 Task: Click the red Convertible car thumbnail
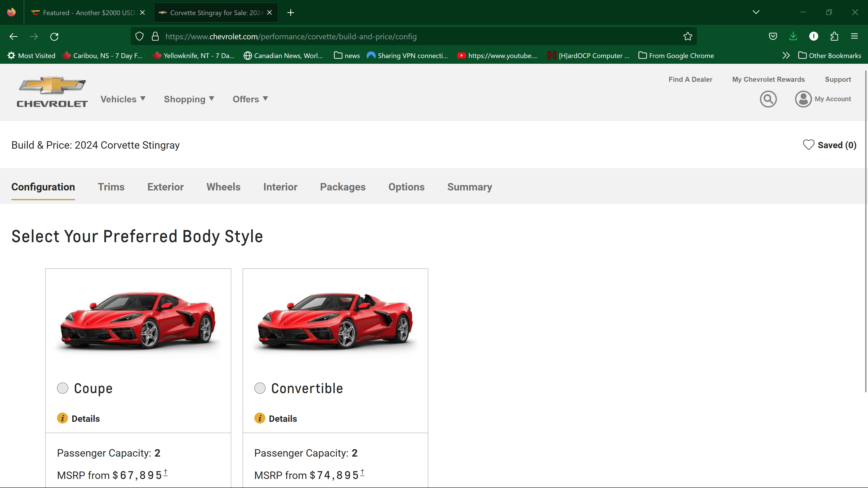335,320
